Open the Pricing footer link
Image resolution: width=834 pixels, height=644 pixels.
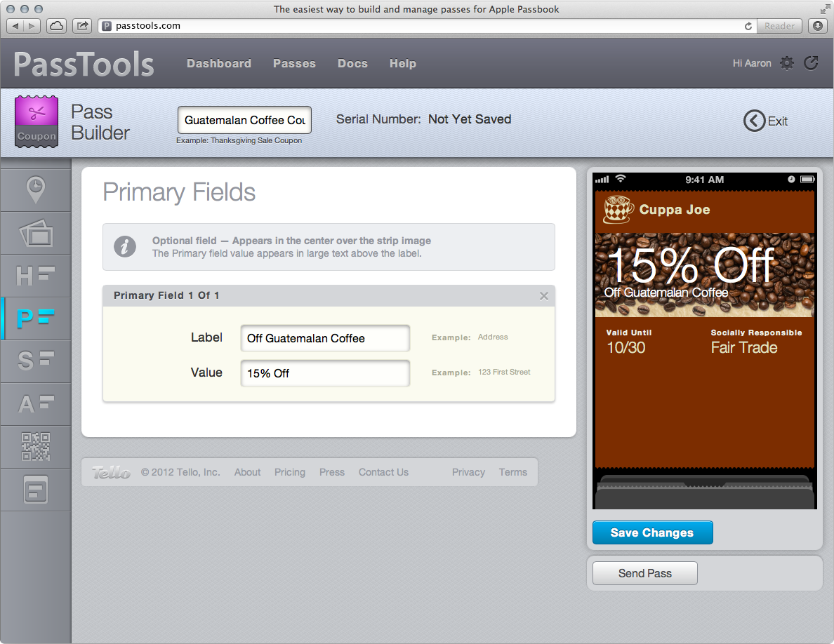point(290,472)
